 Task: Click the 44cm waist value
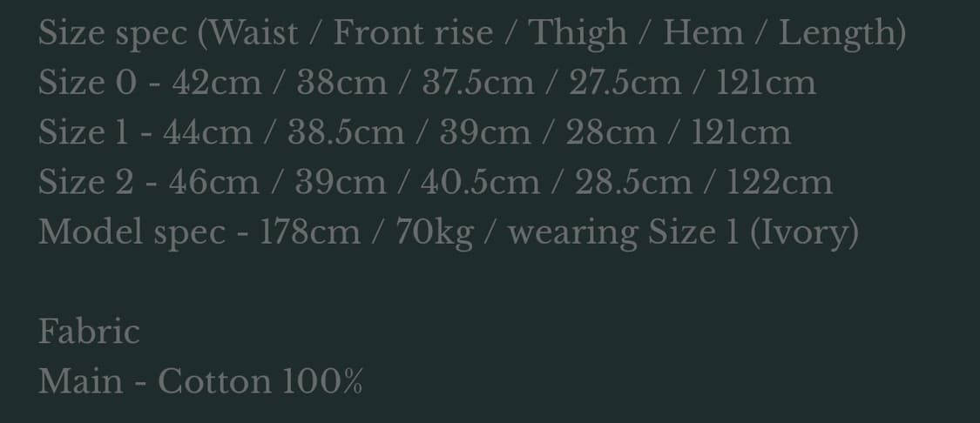[208, 132]
